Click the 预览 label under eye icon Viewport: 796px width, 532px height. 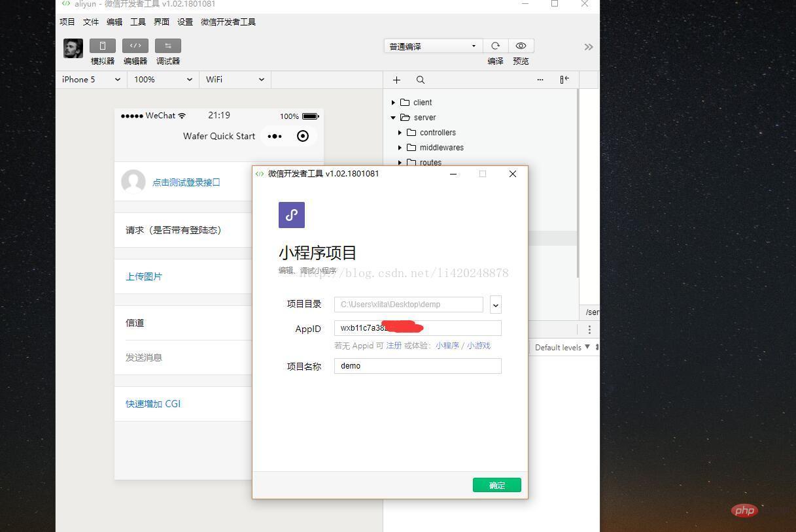pos(521,61)
